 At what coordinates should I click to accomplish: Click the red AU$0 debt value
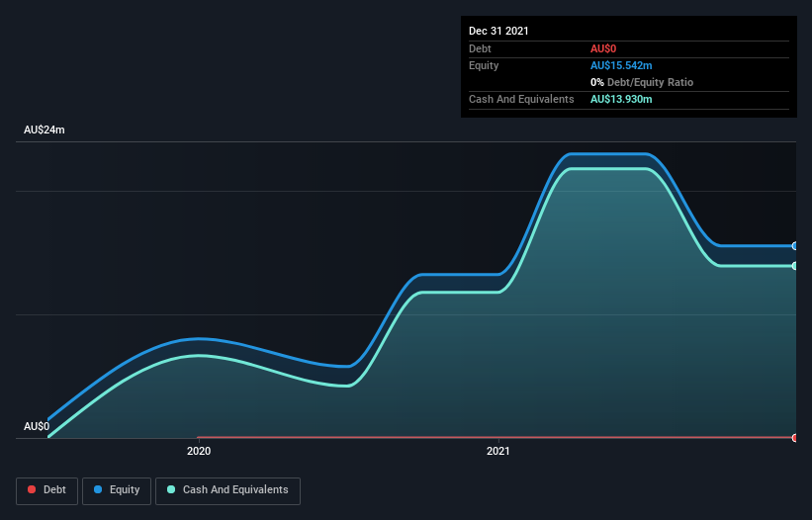pos(603,48)
